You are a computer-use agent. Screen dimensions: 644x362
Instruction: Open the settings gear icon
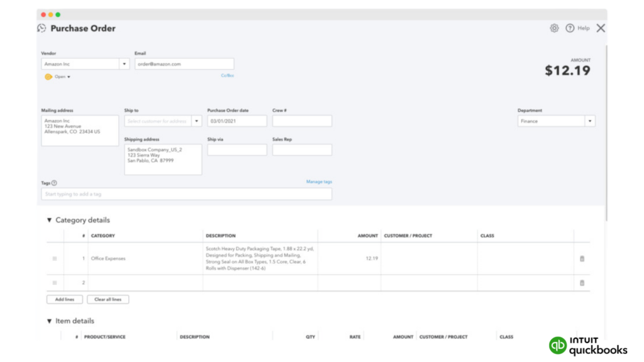[x=554, y=28]
